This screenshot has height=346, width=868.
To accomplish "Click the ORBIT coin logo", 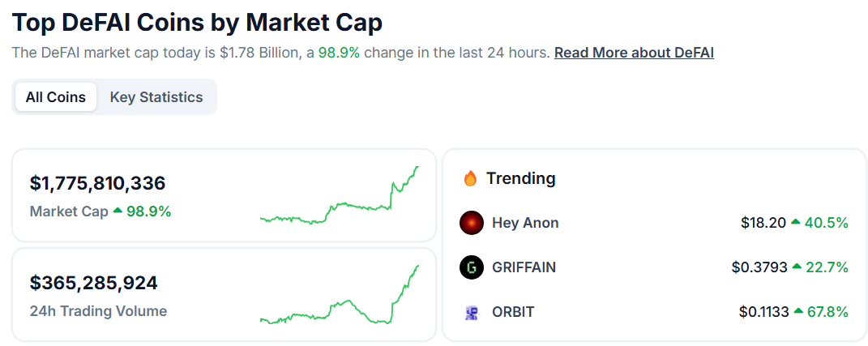I will (472, 312).
